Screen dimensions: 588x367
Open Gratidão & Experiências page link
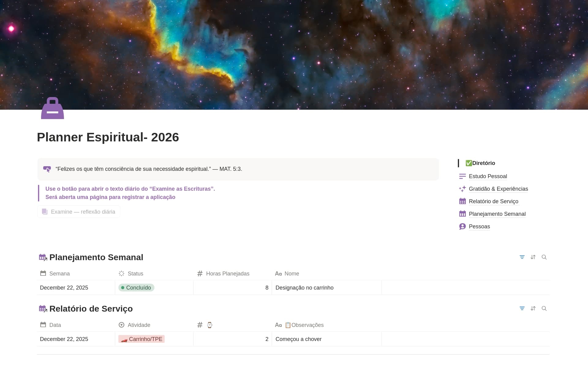pyautogui.click(x=498, y=189)
